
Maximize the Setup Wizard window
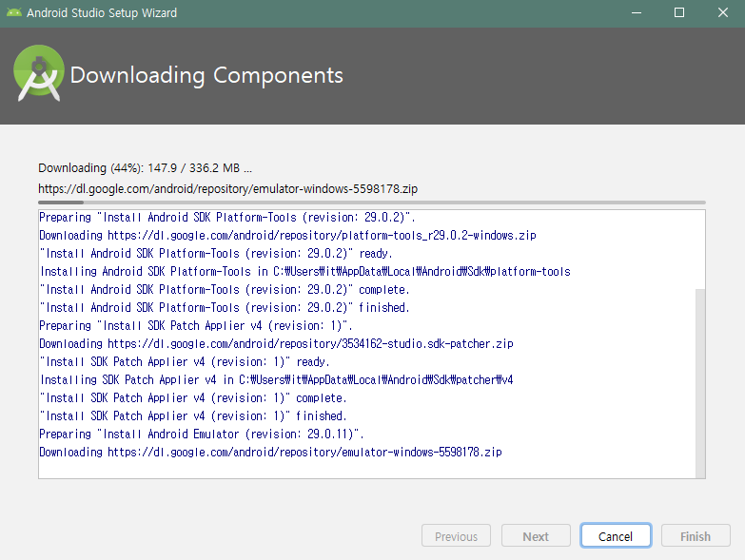click(679, 12)
